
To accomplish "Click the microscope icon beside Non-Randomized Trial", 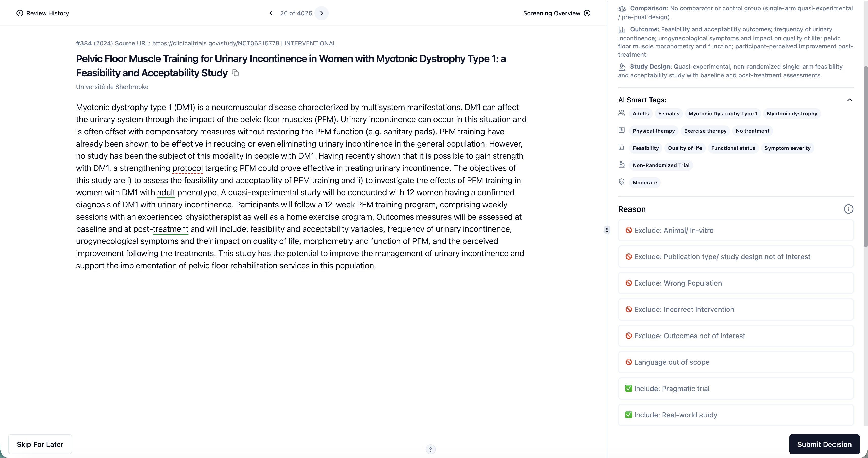I will click(622, 164).
